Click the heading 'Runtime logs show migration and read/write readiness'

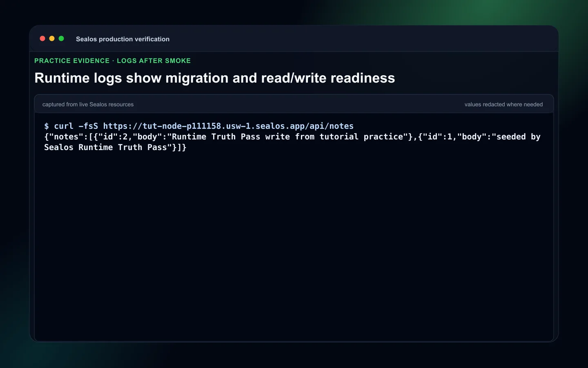(215, 78)
